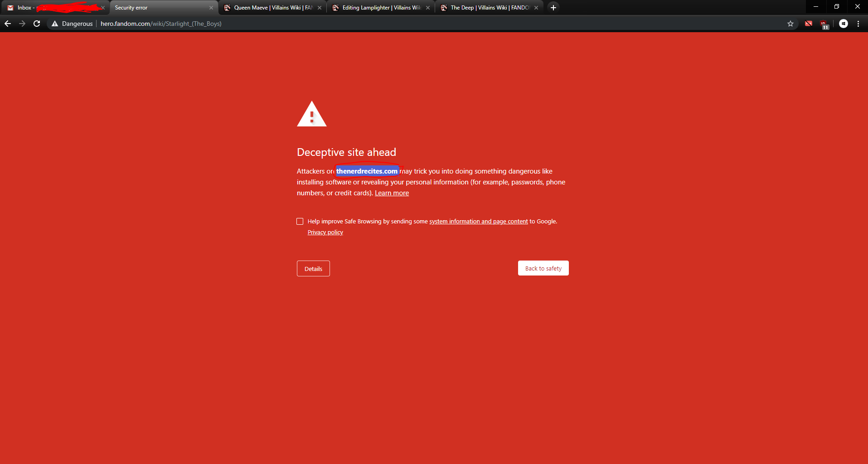Switch to the Inbox Gmail tab
This screenshot has width=868, height=464.
point(54,8)
